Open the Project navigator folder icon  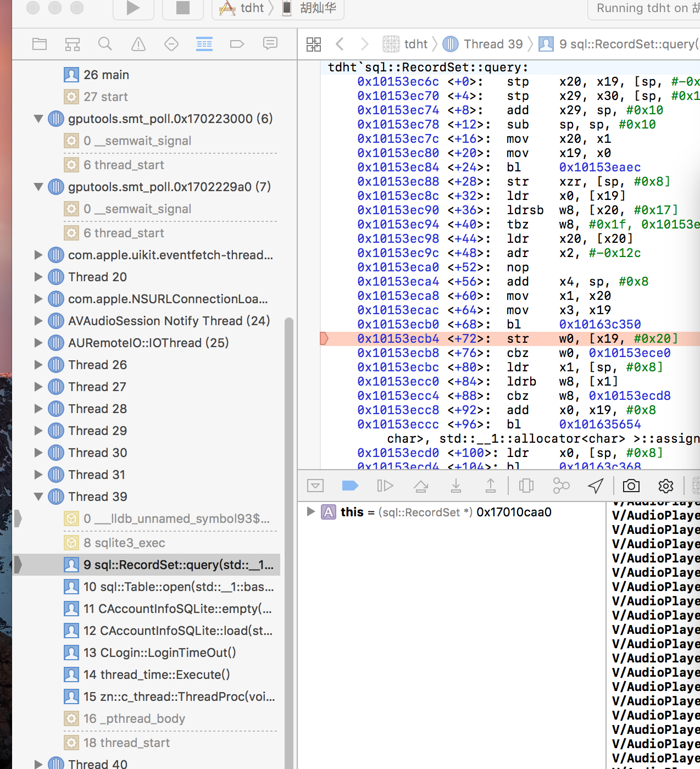point(40,44)
